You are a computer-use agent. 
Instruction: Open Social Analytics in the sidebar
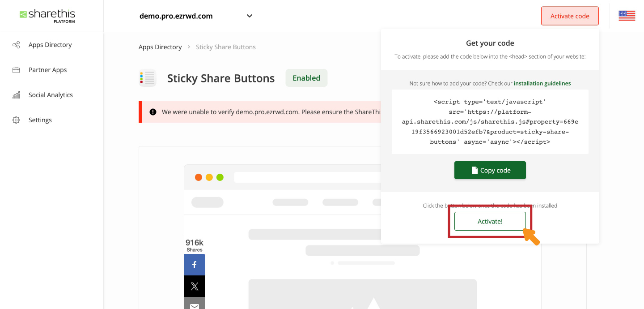click(x=51, y=95)
